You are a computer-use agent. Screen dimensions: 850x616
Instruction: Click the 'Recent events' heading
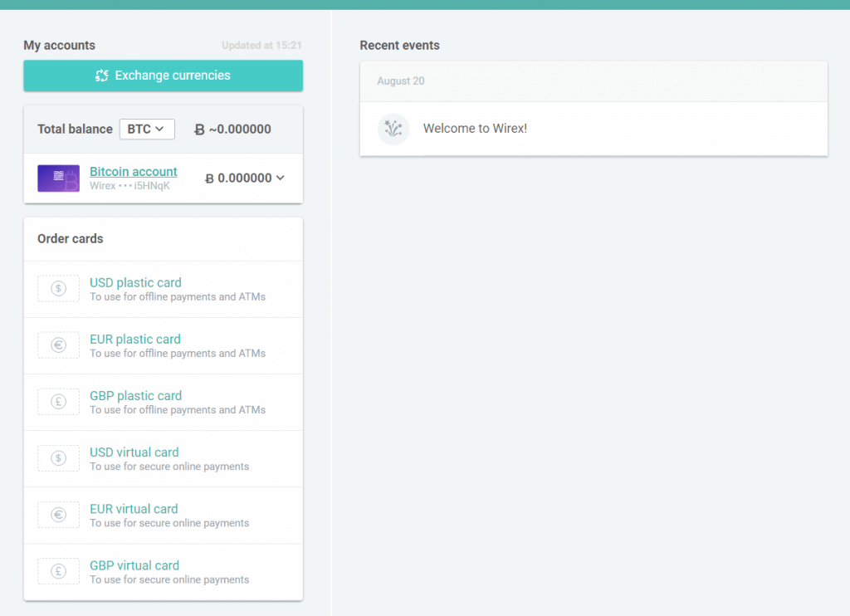tap(399, 46)
